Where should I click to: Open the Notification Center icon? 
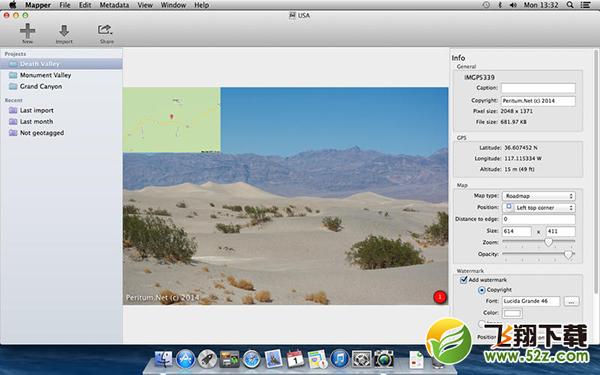pos(585,5)
